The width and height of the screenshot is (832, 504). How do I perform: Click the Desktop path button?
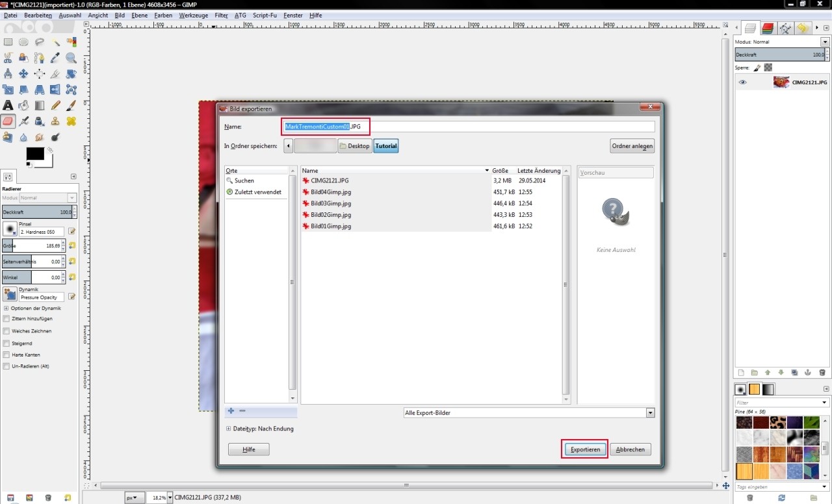pyautogui.click(x=354, y=146)
